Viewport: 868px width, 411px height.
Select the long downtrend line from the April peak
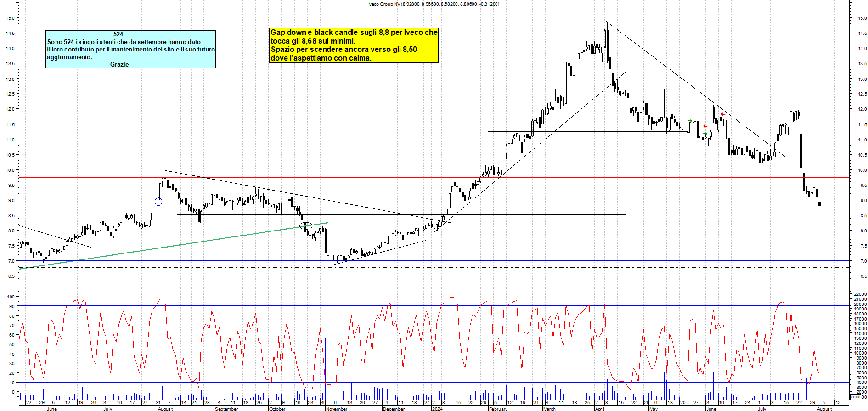coord(695,89)
